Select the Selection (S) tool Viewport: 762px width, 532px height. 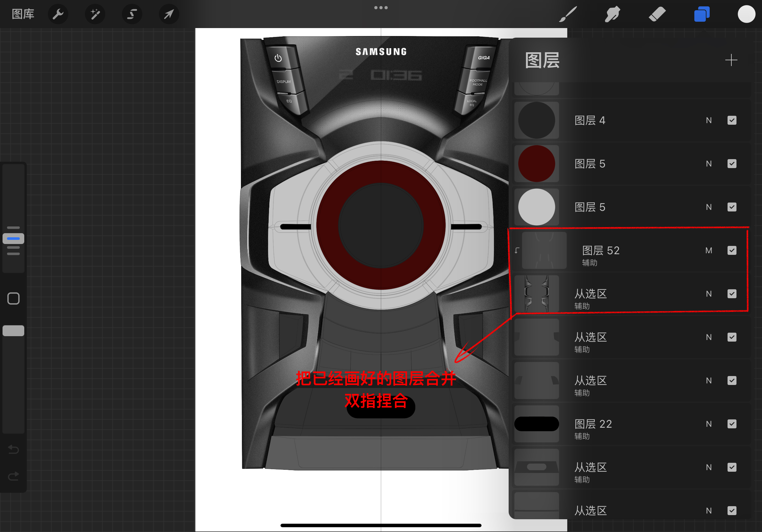click(x=132, y=14)
